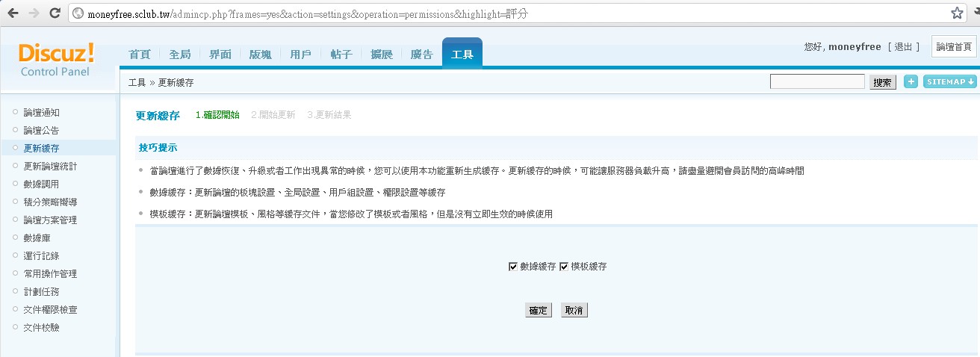This screenshot has height=357, width=980.
Task: Click the 3.更新結果 step label
Action: 329,115
